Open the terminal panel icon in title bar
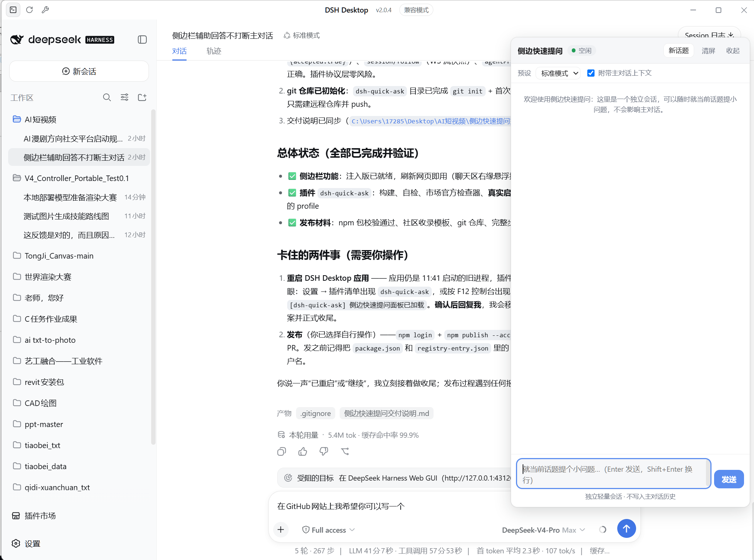Image resolution: width=754 pixels, height=560 pixels. click(13, 10)
